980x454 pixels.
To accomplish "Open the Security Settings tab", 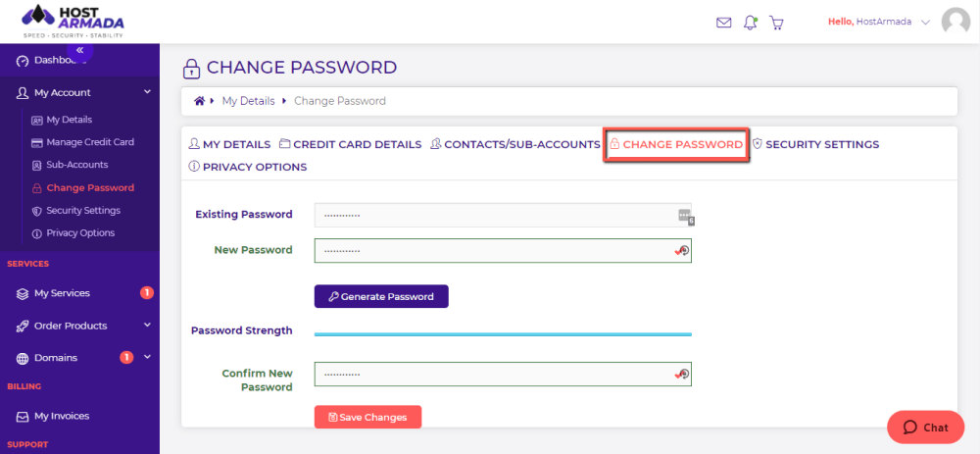I will [x=815, y=144].
